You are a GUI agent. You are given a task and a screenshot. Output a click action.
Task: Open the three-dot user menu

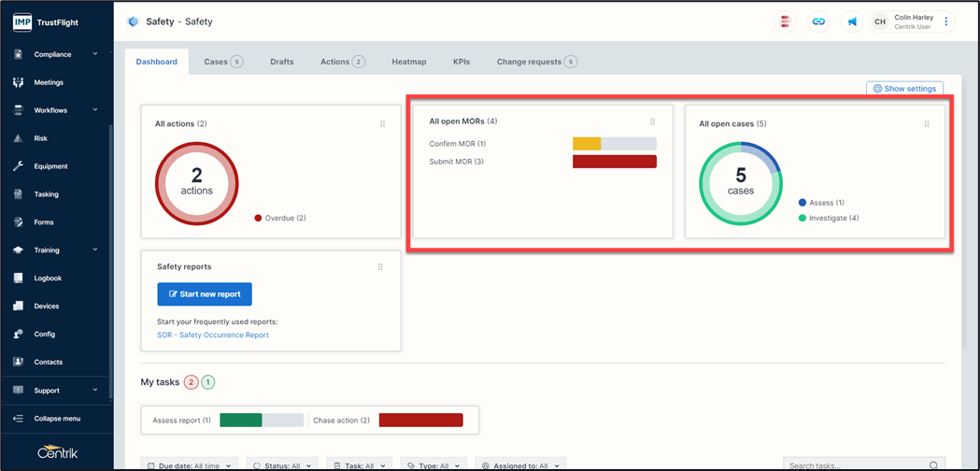(945, 21)
